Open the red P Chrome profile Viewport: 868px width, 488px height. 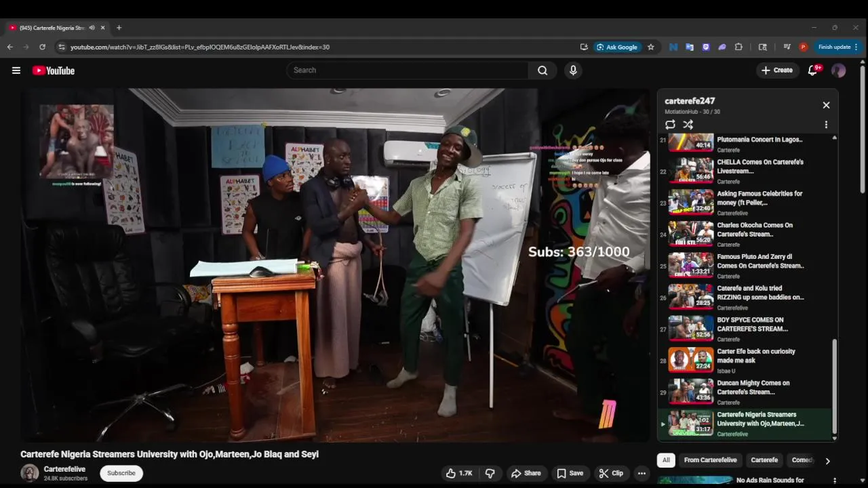tap(804, 47)
